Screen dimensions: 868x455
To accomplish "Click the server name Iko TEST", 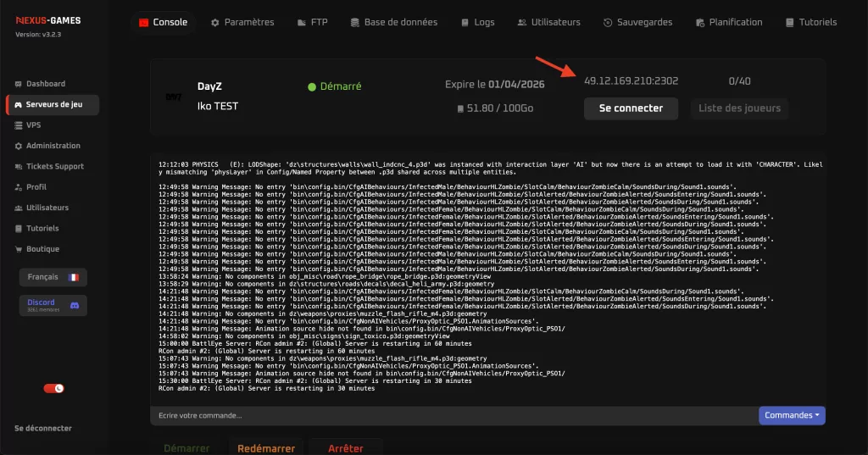I will [218, 106].
